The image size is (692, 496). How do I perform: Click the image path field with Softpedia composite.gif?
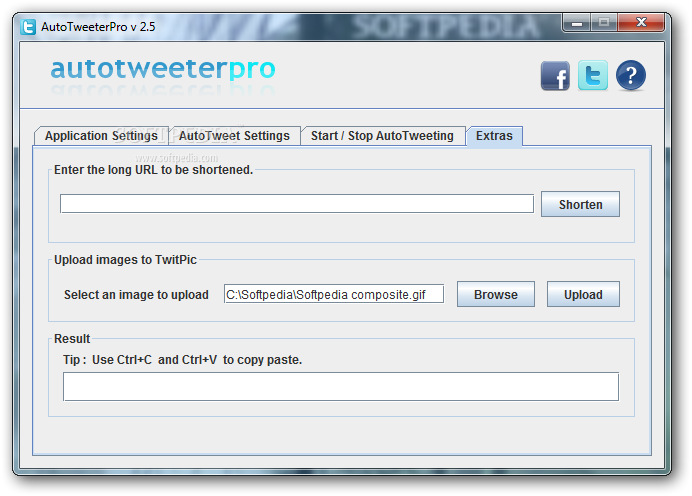[x=334, y=294]
